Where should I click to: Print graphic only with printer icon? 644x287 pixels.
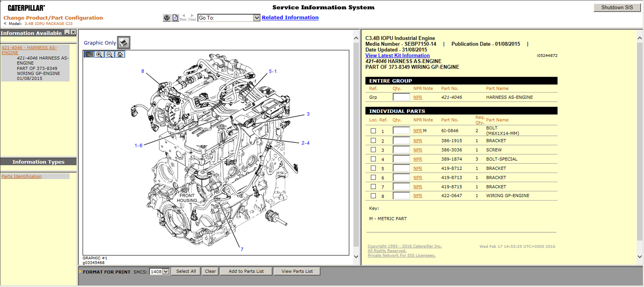[x=124, y=43]
